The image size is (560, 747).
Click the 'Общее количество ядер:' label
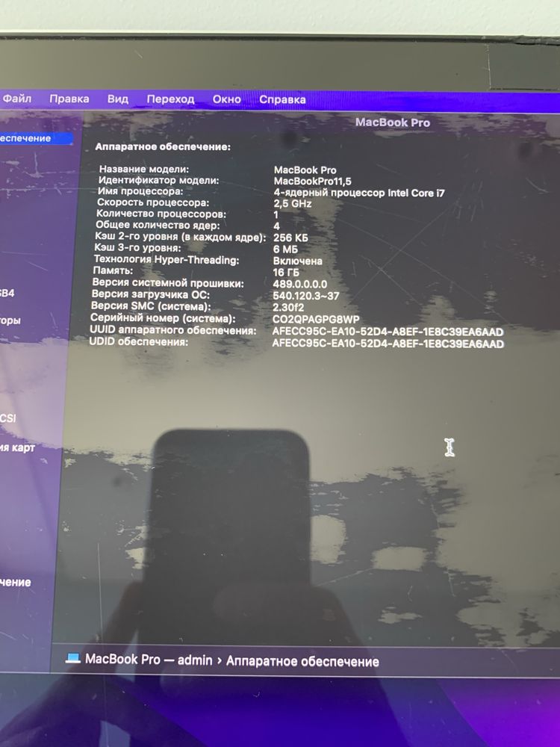[x=158, y=226]
